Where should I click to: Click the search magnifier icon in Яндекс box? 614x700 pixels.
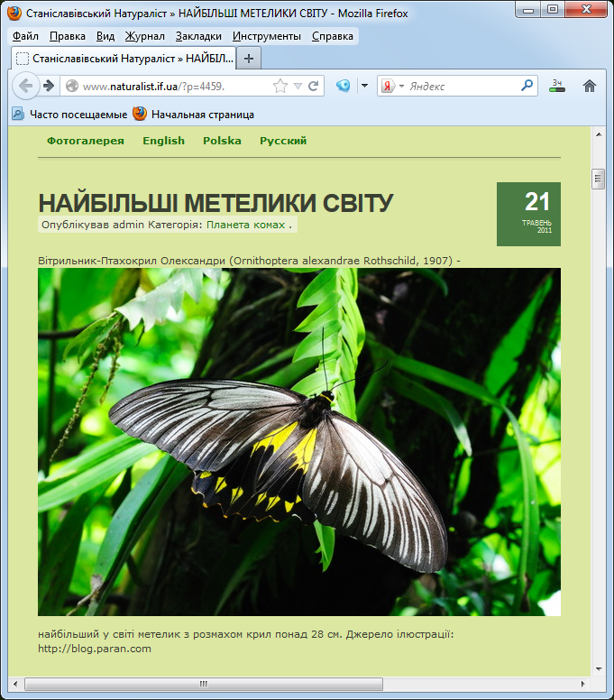[x=527, y=87]
